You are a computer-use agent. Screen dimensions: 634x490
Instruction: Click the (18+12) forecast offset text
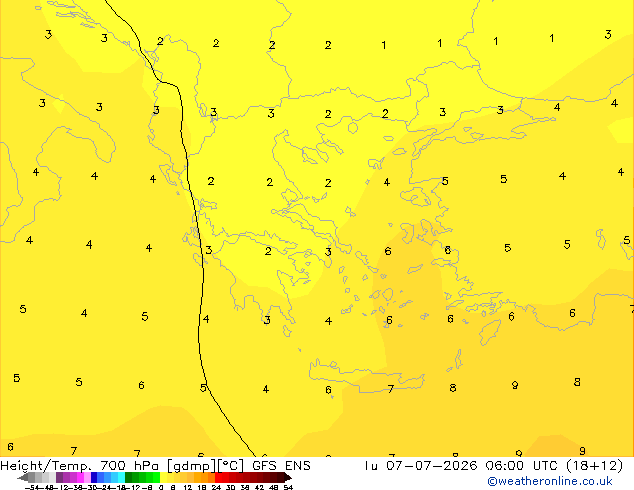594,466
